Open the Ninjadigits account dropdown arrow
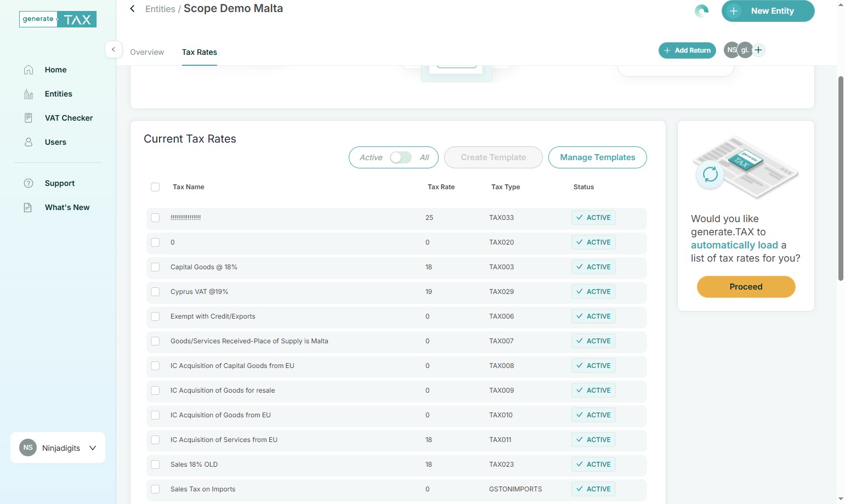Viewport: 845px width, 504px height. [x=93, y=448]
